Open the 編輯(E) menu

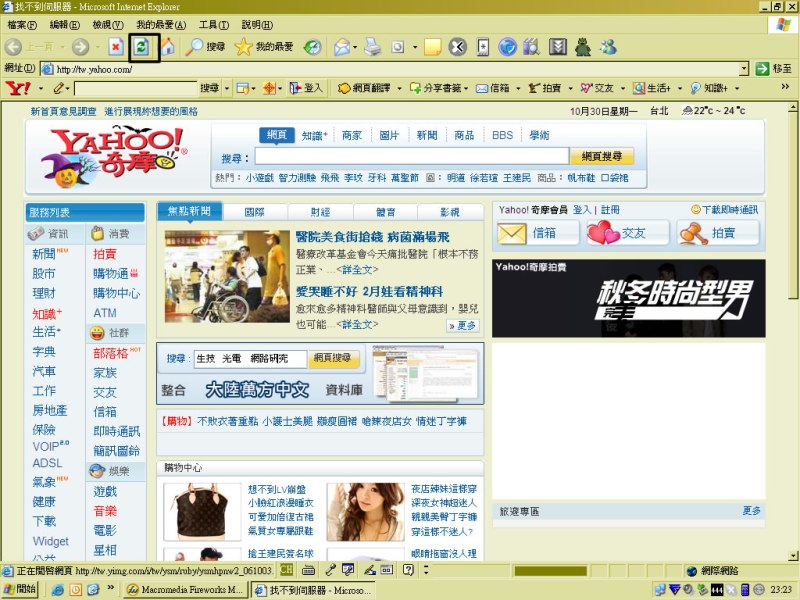pyautogui.click(x=65, y=24)
